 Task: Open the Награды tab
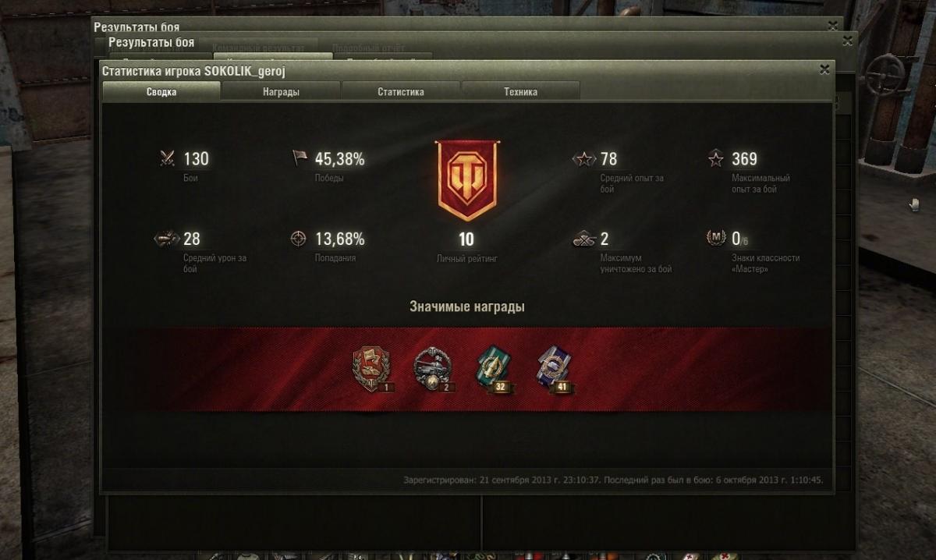coord(281,91)
